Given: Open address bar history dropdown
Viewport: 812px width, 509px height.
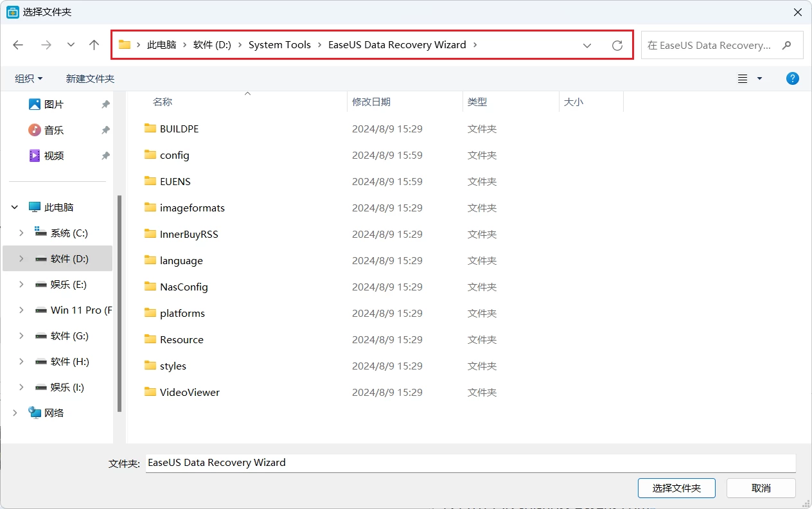Looking at the screenshot, I should coord(587,45).
